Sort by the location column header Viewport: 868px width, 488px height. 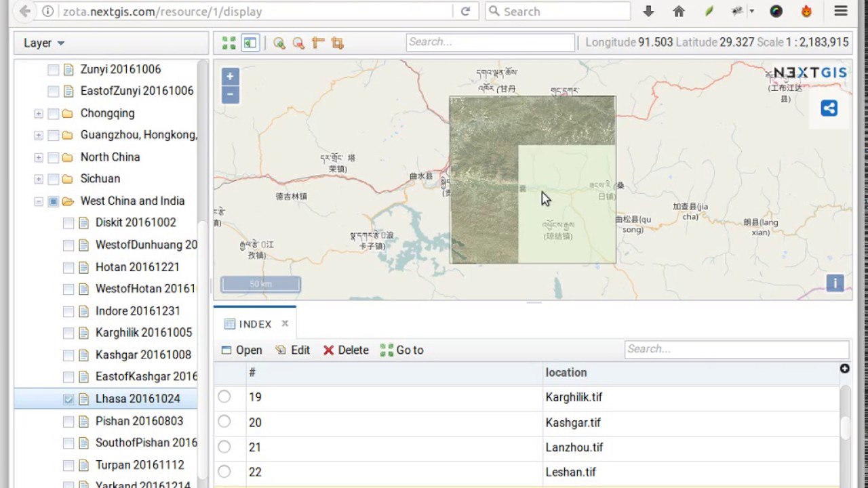pos(690,372)
